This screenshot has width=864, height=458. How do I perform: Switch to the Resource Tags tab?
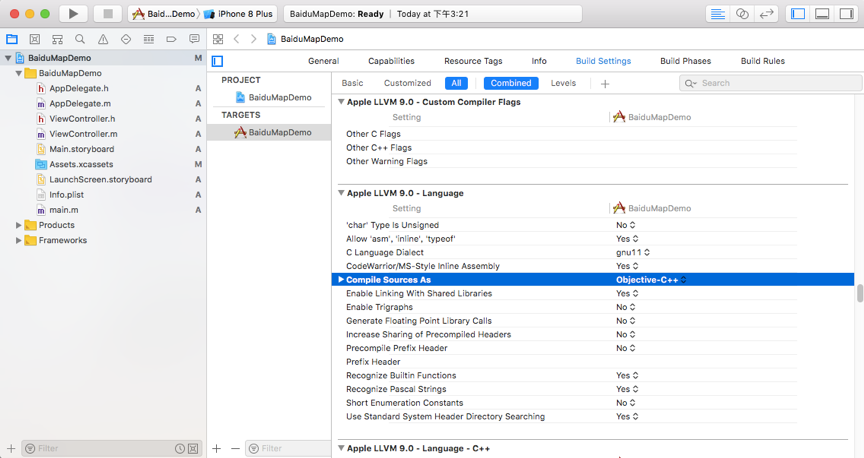[473, 61]
